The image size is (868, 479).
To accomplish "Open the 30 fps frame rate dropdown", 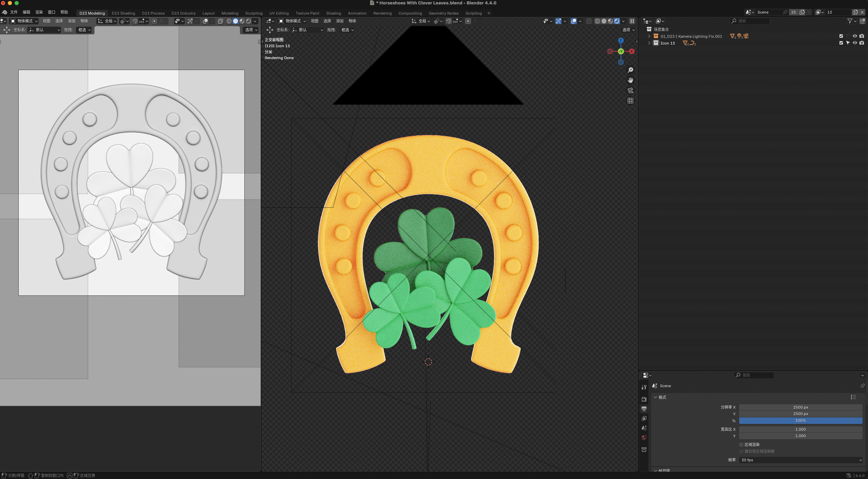I will 800,460.
